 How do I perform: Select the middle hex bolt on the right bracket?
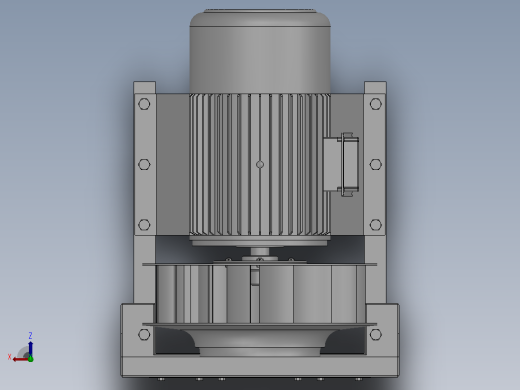[376, 164]
